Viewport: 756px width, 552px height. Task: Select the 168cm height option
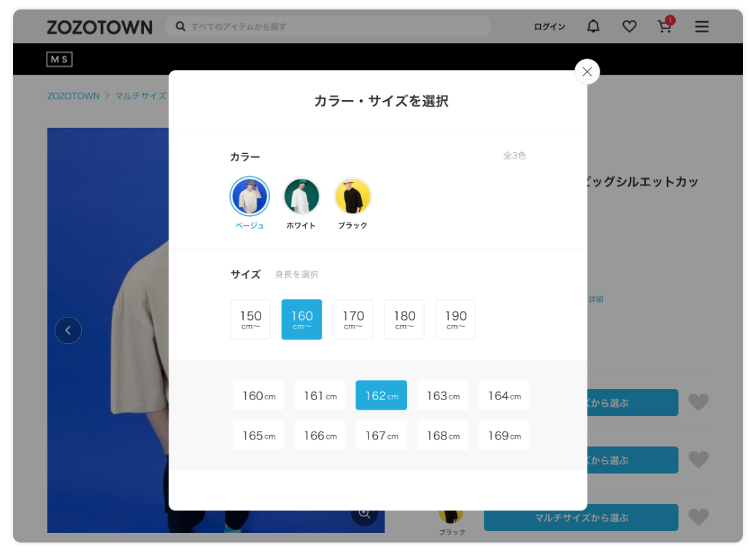click(443, 435)
